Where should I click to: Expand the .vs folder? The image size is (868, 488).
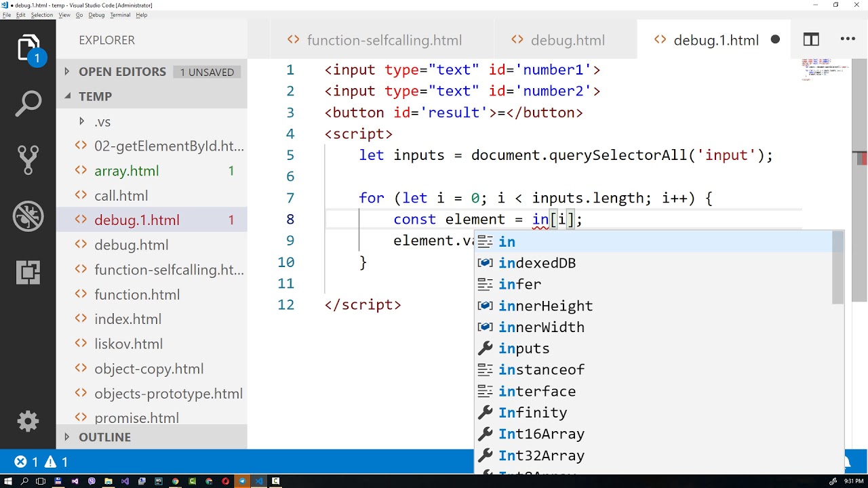pos(152,121)
